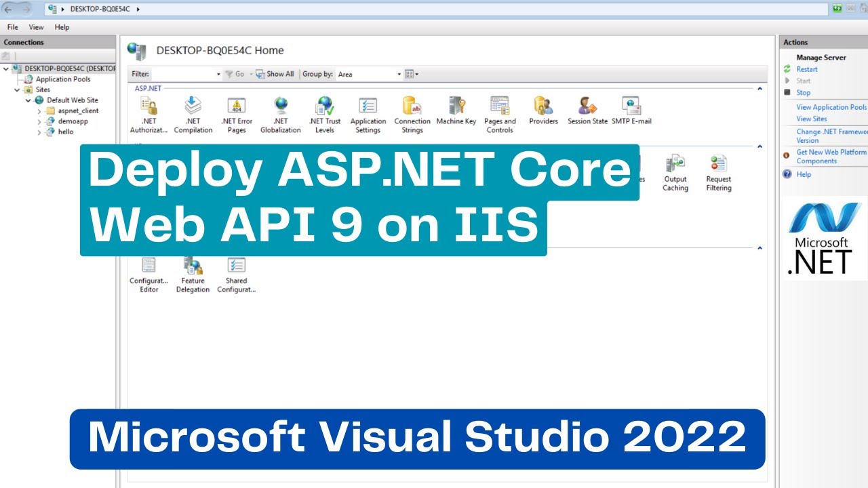
Task: Open .NET Error Pages feature
Action: pyautogui.click(x=237, y=115)
